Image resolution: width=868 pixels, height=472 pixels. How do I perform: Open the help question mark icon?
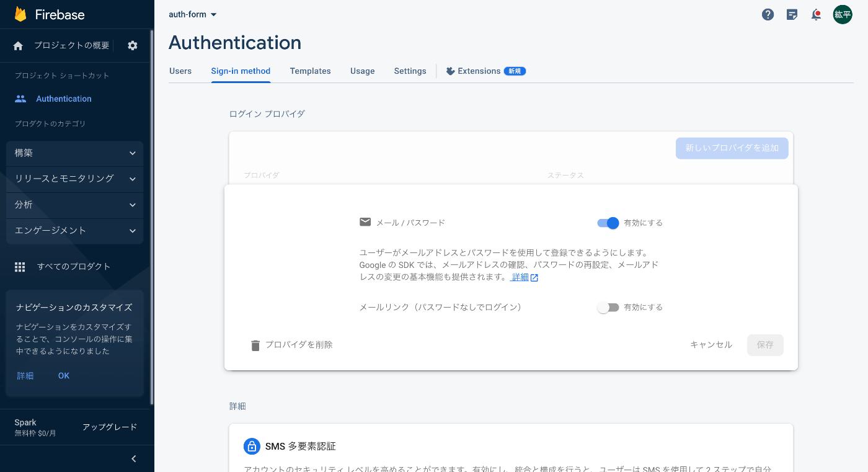point(768,15)
